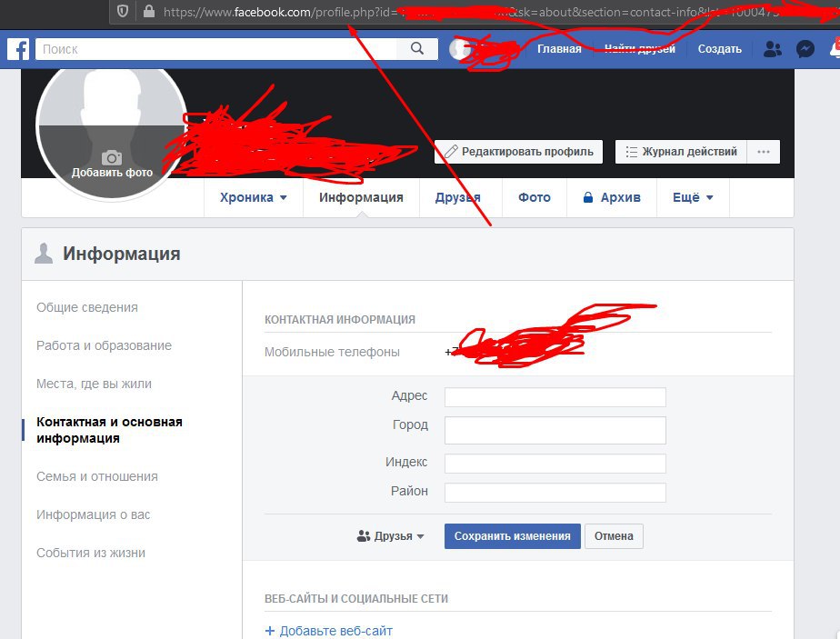Expand the Хроника tab dropdown
The height and width of the screenshot is (639, 840).
[254, 197]
